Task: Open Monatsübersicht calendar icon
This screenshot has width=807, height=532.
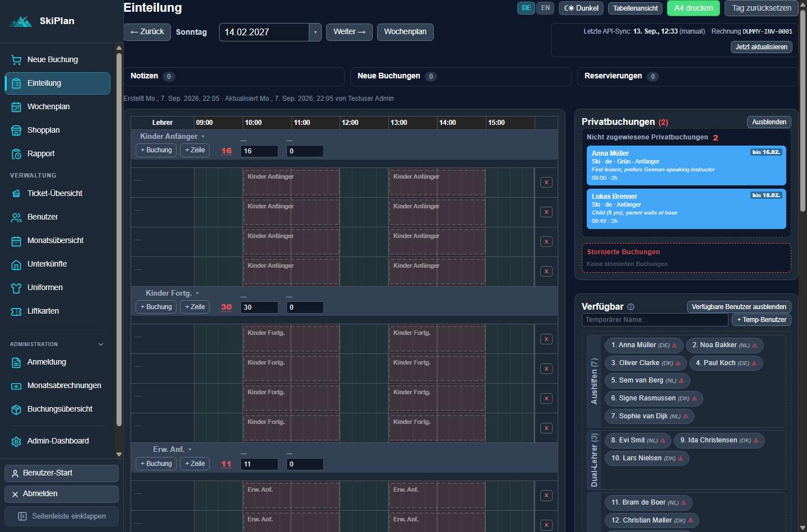Action: [16, 240]
